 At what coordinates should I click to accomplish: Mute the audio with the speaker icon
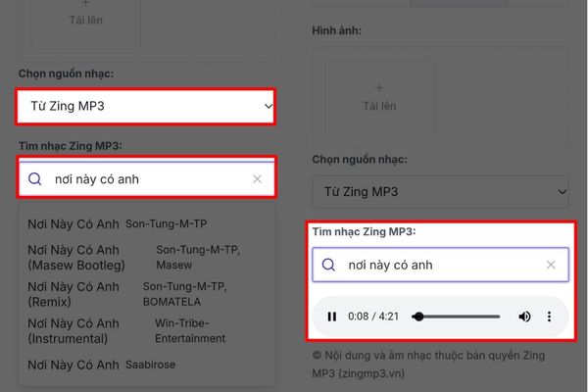(524, 317)
